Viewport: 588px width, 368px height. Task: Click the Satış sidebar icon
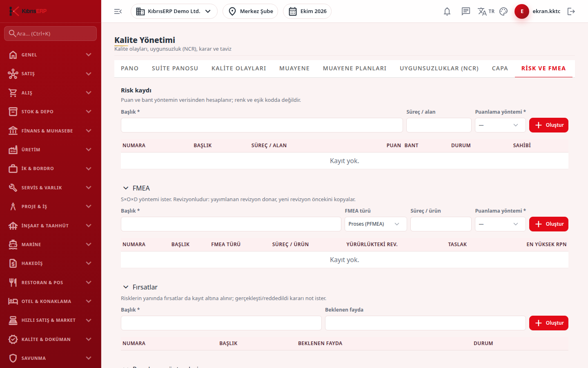tap(13, 74)
